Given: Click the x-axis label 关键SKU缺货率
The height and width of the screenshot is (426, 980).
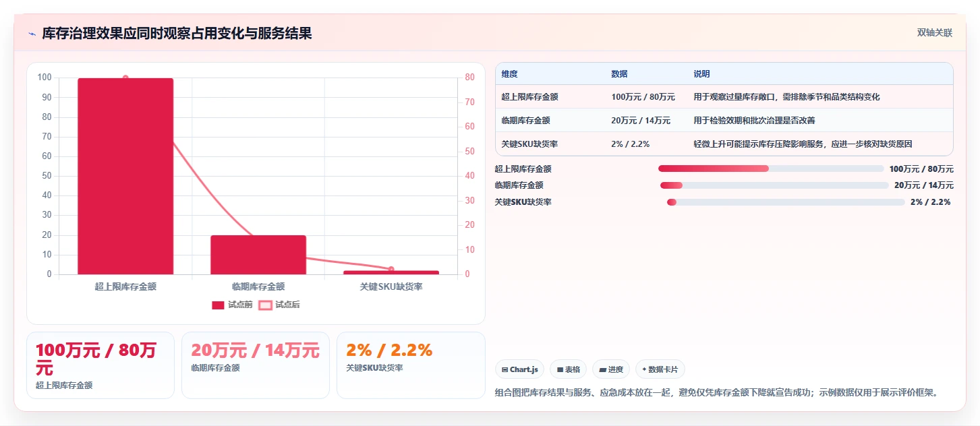Looking at the screenshot, I should (x=391, y=286).
